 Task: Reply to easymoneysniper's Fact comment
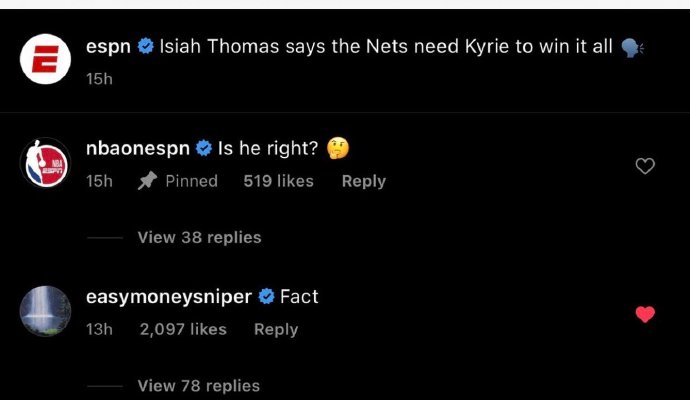(x=276, y=329)
